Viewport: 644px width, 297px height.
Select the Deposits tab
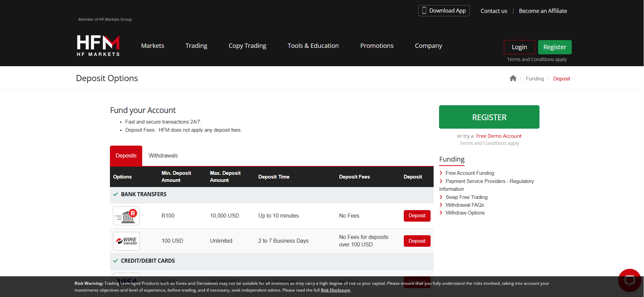126,156
